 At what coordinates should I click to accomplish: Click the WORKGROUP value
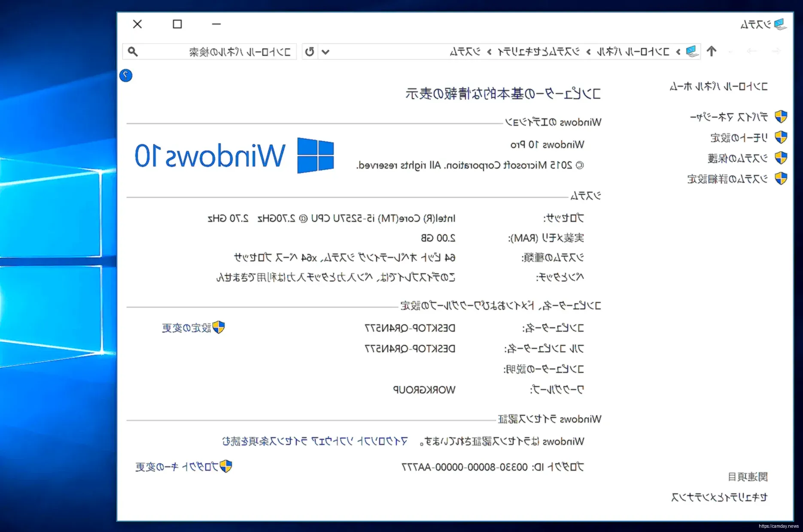click(x=424, y=390)
